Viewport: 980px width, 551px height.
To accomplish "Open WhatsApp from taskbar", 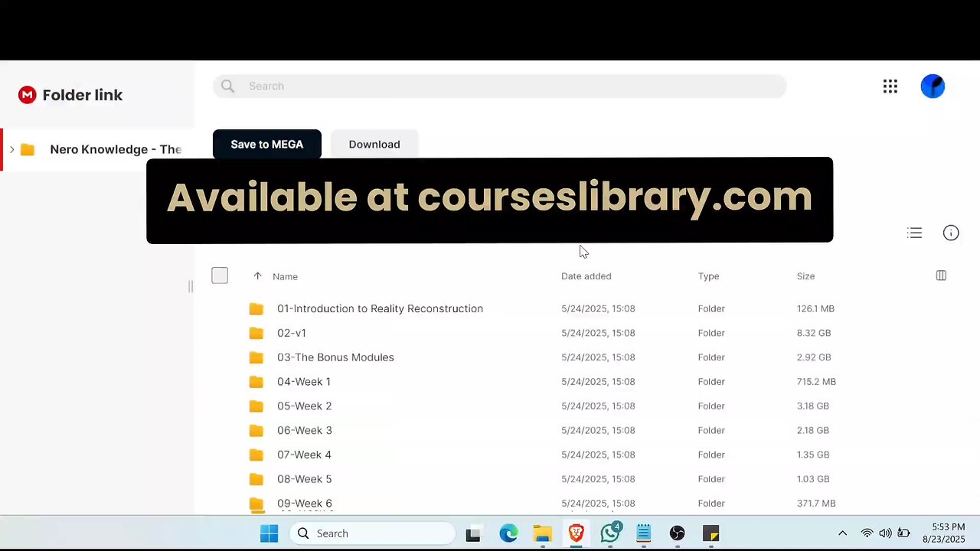I will [610, 533].
